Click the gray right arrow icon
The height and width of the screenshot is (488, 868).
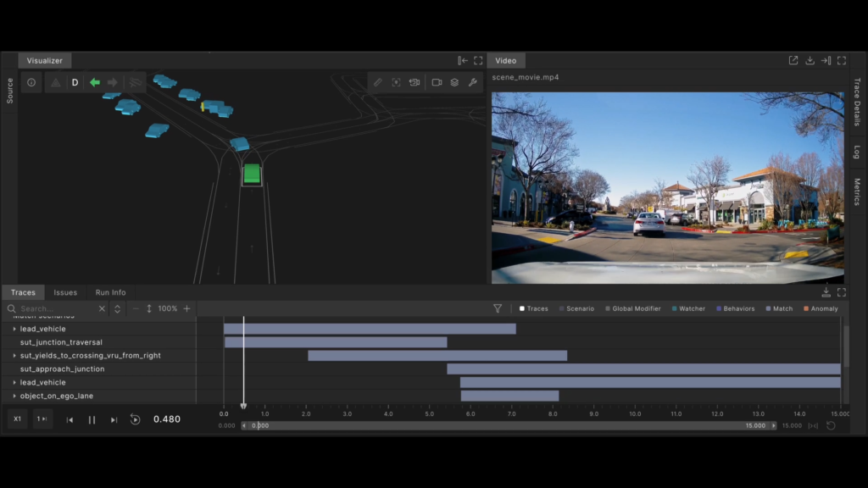113,82
